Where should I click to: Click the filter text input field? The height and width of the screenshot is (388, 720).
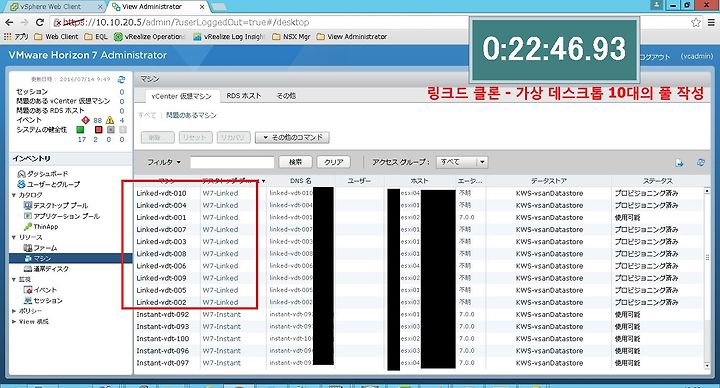tap(232, 162)
